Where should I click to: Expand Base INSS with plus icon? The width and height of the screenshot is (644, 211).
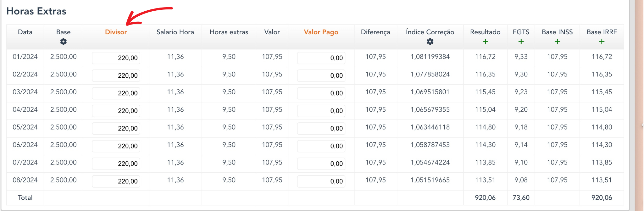[557, 42]
